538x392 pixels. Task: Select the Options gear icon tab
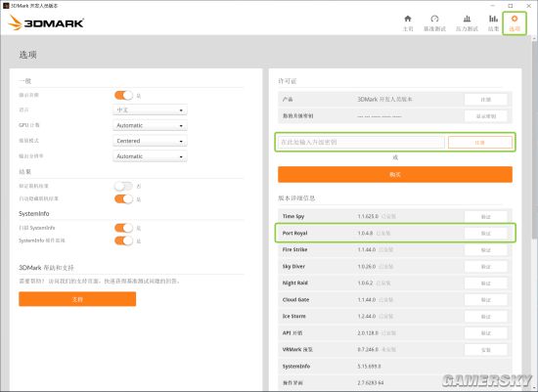(515, 23)
